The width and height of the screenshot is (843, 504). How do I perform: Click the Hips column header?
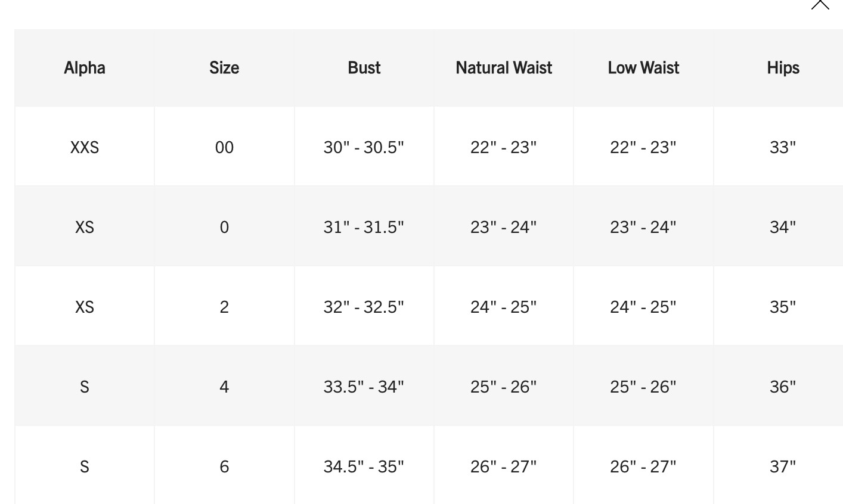pos(783,67)
